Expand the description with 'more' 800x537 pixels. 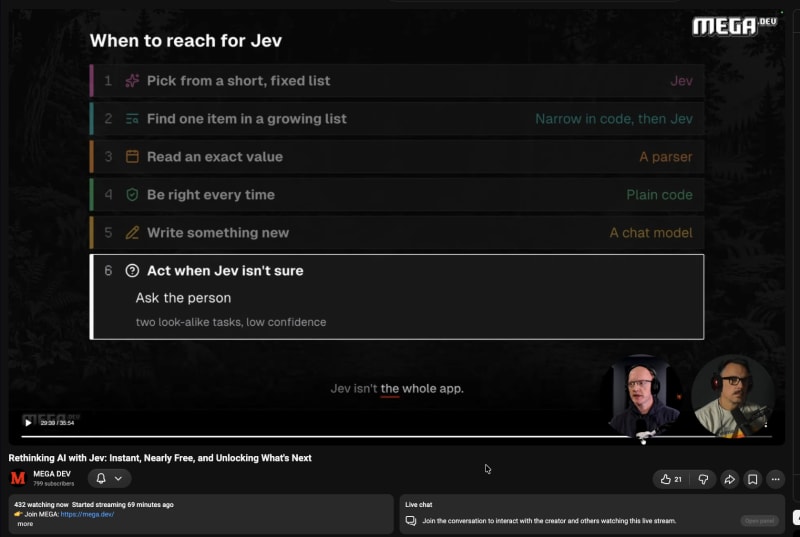[x=25, y=524]
